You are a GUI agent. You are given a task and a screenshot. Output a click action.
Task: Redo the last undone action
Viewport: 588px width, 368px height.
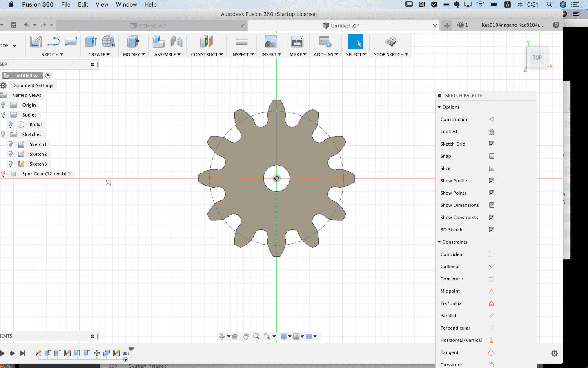pyautogui.click(x=43, y=25)
